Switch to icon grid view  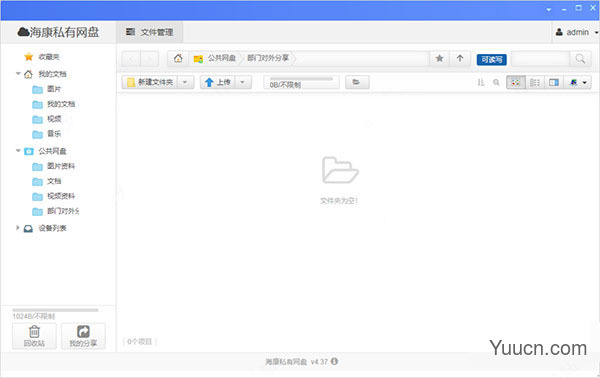515,82
